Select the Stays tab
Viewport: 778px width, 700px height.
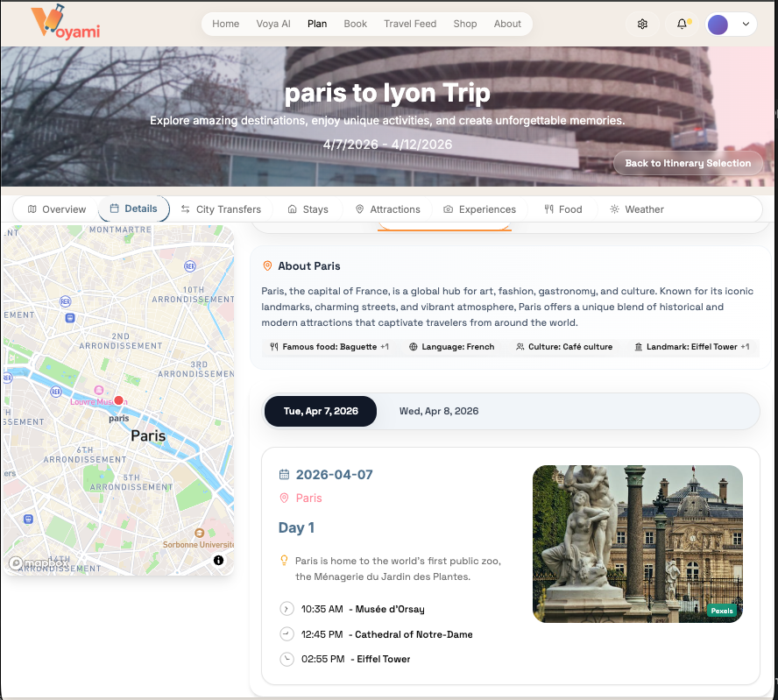pyautogui.click(x=308, y=209)
